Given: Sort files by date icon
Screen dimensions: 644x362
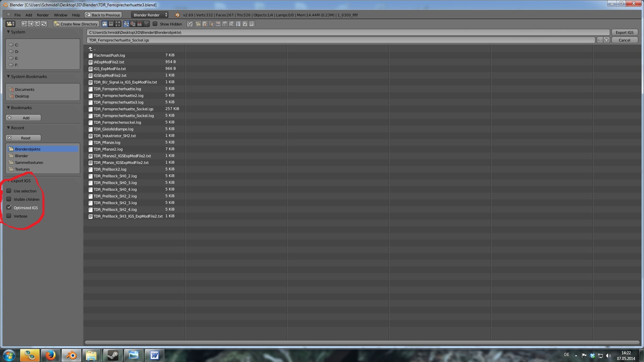Looking at the screenshot, I should [140, 24].
